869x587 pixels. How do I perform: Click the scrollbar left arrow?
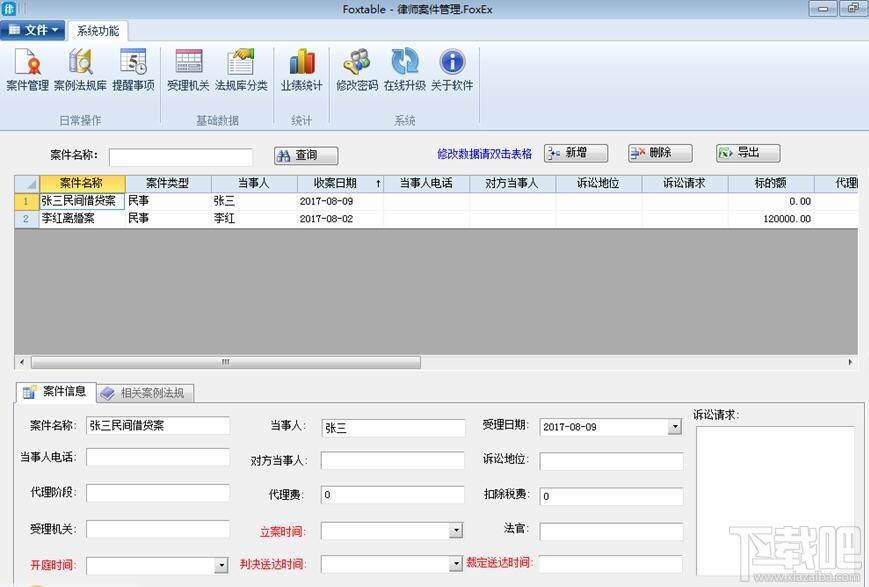click(22, 362)
